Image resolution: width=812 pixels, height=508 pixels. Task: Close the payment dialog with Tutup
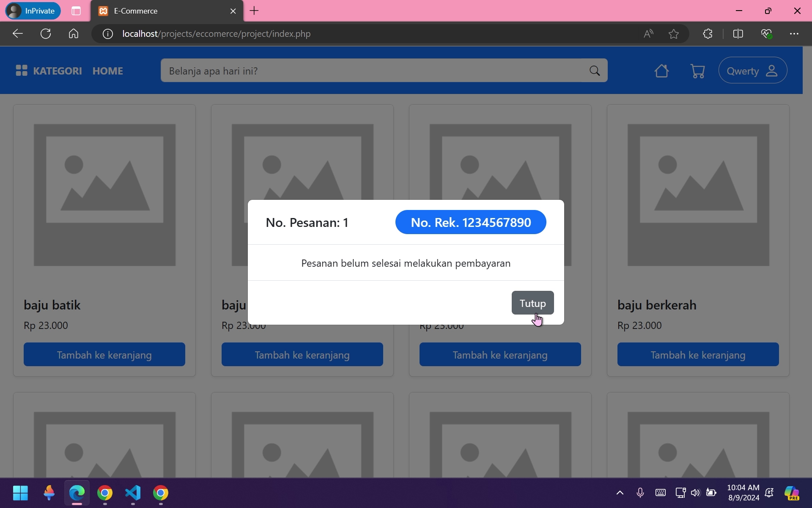(x=532, y=303)
